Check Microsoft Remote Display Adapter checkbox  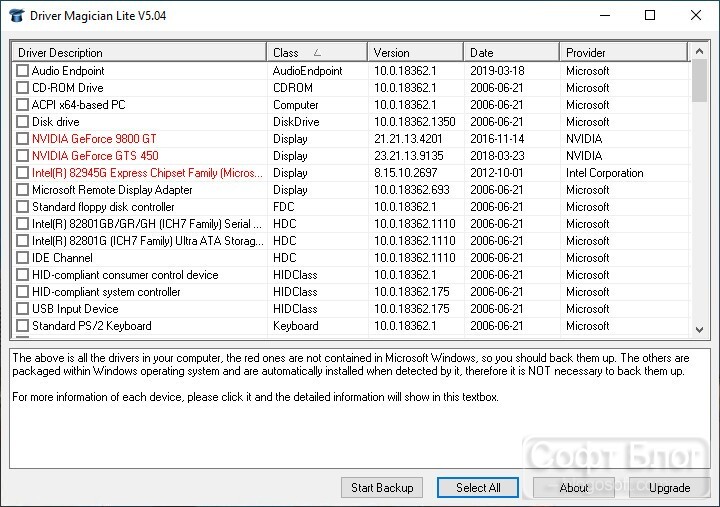[22, 190]
